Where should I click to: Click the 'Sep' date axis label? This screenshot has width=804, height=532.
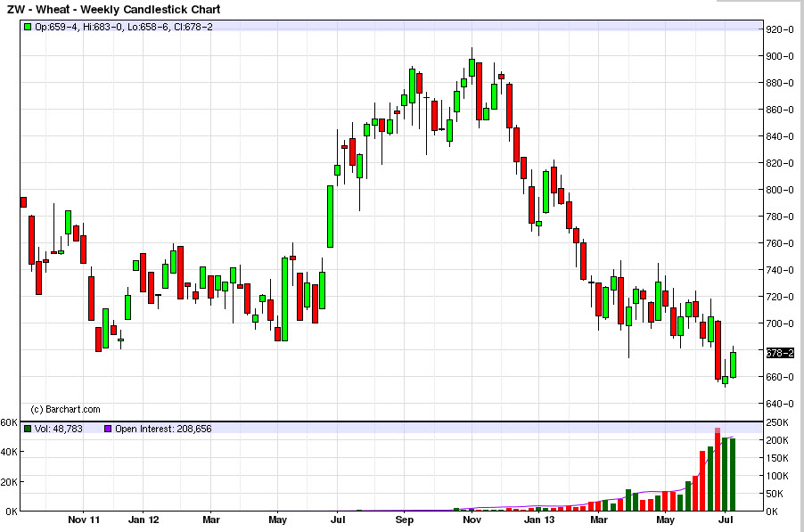click(x=404, y=520)
